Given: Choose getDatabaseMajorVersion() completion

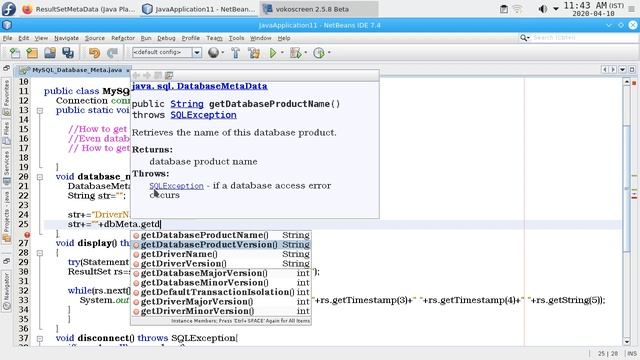Looking at the screenshot, I should [x=221, y=273].
